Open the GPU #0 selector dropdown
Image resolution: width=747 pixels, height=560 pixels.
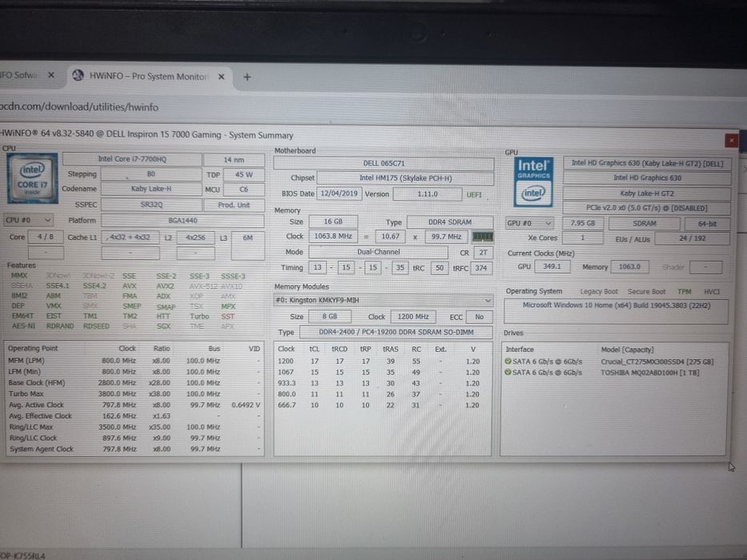pos(528,223)
